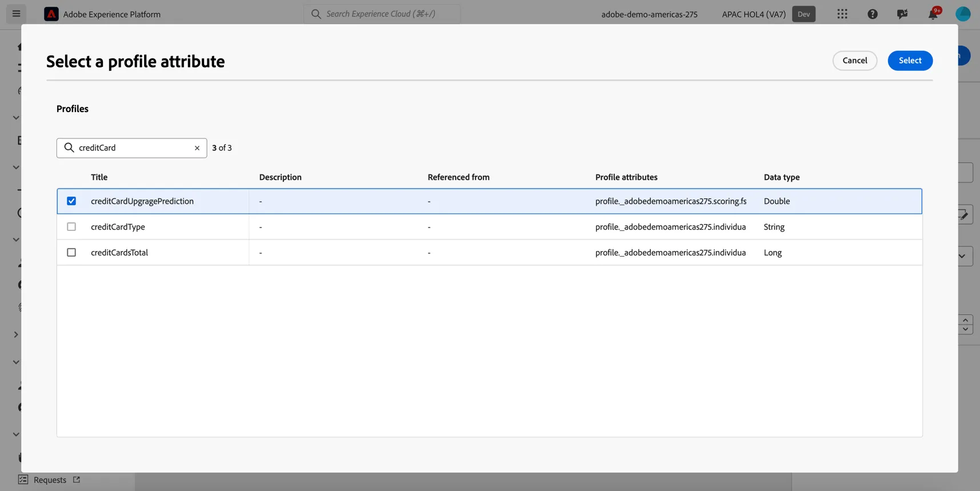Screen dimensions: 980x491
Task: Open the help question mark icon
Action: (873, 14)
